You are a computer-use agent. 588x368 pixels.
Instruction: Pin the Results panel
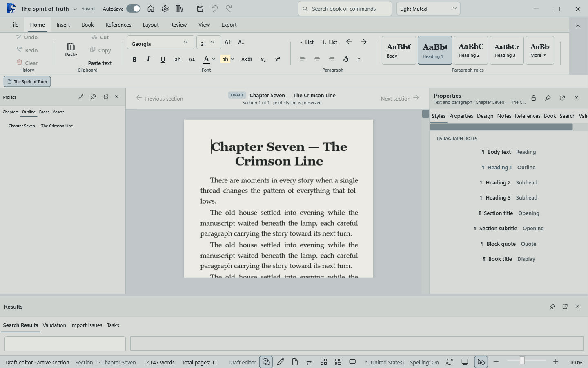click(552, 306)
